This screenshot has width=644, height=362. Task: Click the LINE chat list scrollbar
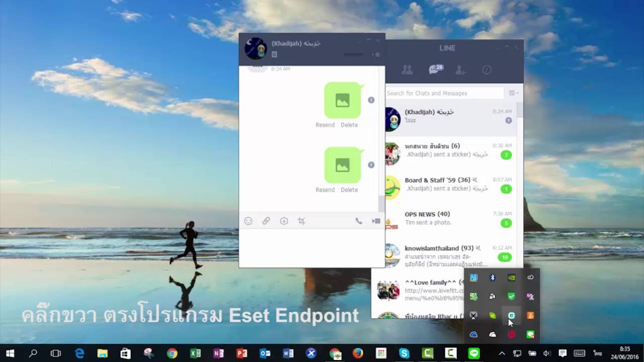[x=520, y=111]
